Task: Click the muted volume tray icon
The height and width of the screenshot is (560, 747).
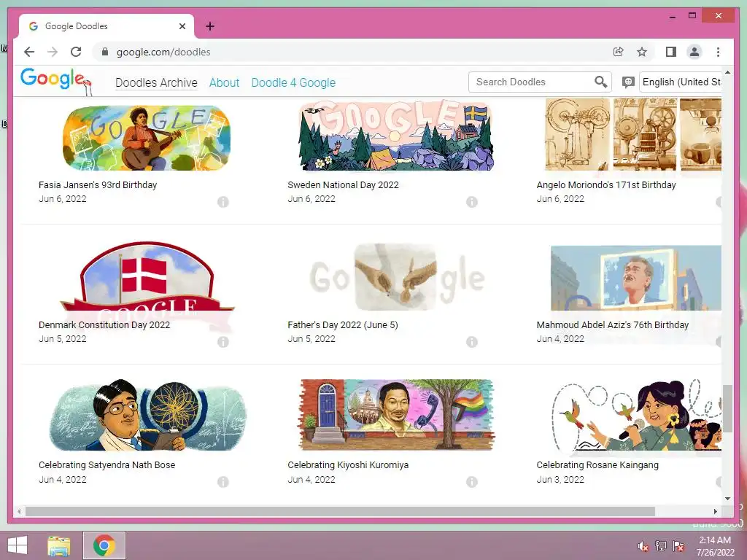Action: coord(643,546)
